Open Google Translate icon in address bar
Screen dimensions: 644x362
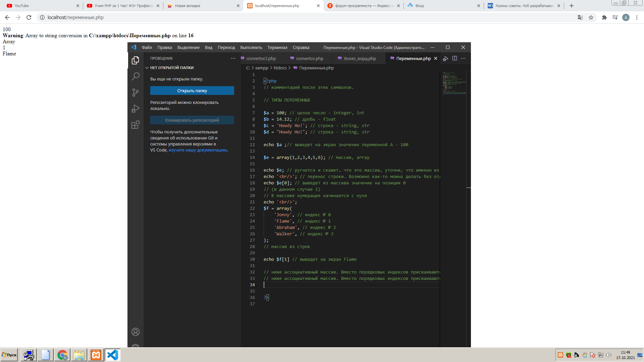pyautogui.click(x=580, y=17)
